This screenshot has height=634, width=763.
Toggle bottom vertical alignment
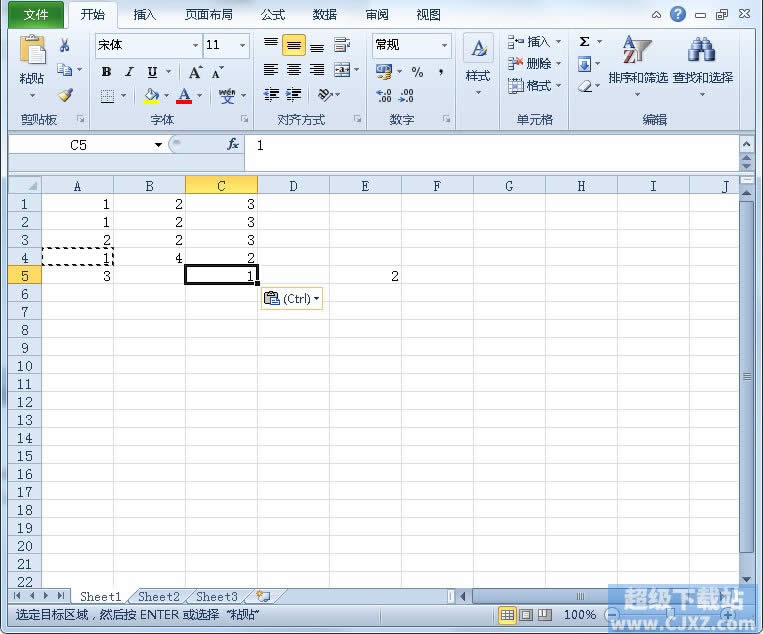point(317,45)
